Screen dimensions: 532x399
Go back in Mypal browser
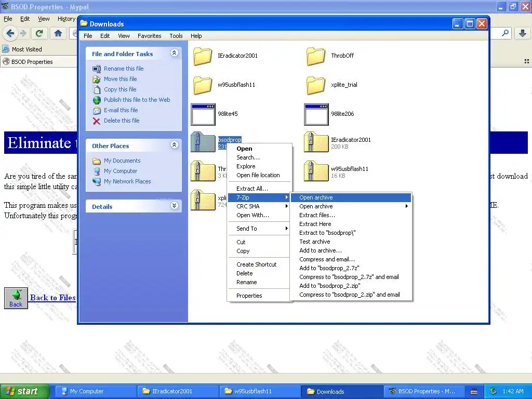(10, 33)
